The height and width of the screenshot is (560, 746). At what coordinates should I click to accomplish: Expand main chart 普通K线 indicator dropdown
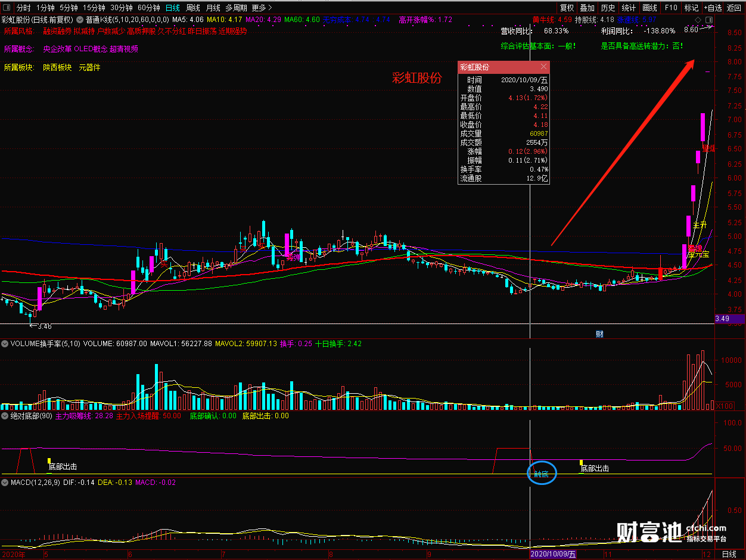tap(80, 20)
